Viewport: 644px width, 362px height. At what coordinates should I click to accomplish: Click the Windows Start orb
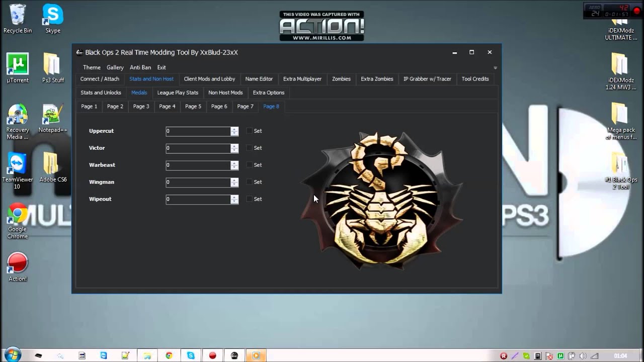coord(13,355)
